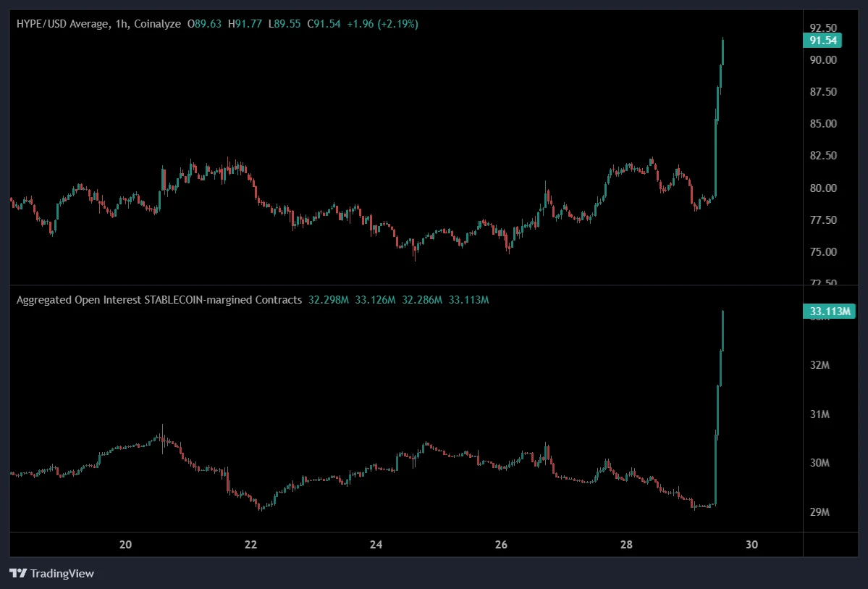Click the 87.50 price axis label
The height and width of the screenshot is (589, 868).
[x=823, y=92]
